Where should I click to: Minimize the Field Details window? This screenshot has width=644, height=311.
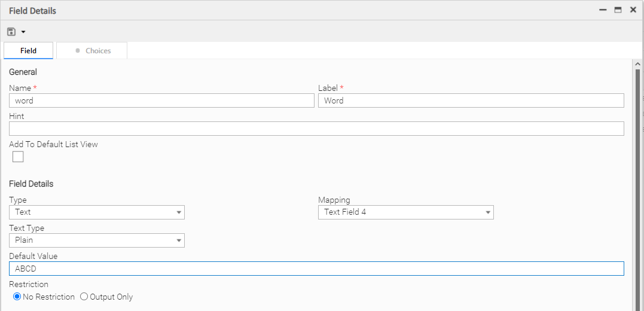pyautogui.click(x=603, y=10)
